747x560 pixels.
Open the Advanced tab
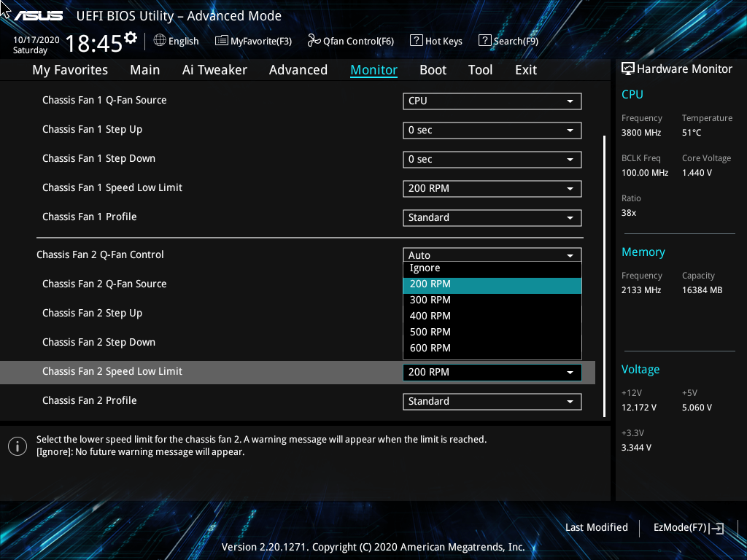click(x=298, y=70)
